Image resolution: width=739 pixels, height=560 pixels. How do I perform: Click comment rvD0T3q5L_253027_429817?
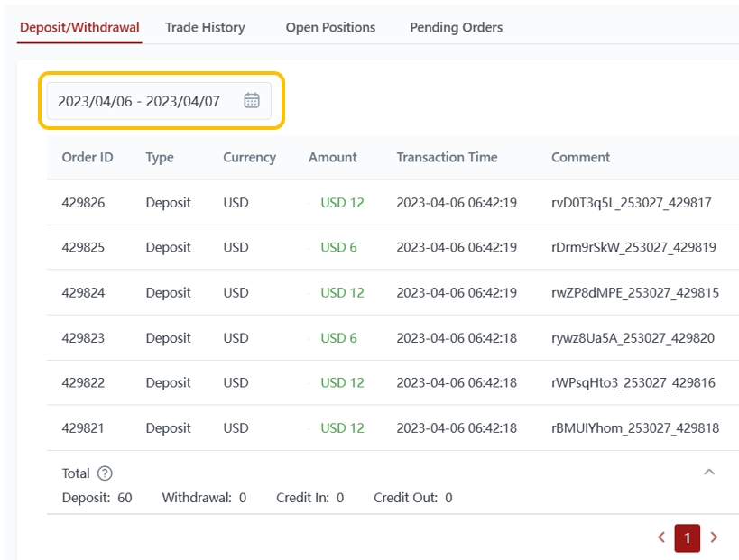(x=631, y=203)
